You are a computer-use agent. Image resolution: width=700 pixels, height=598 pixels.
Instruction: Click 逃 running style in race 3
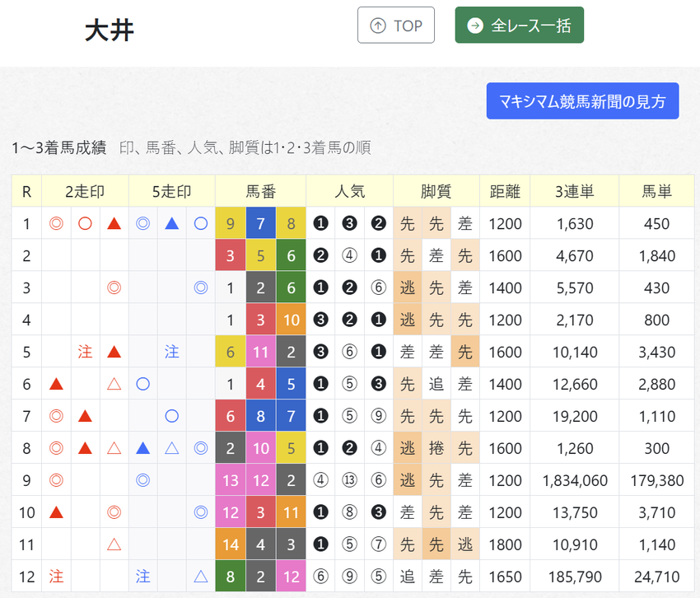pyautogui.click(x=408, y=287)
